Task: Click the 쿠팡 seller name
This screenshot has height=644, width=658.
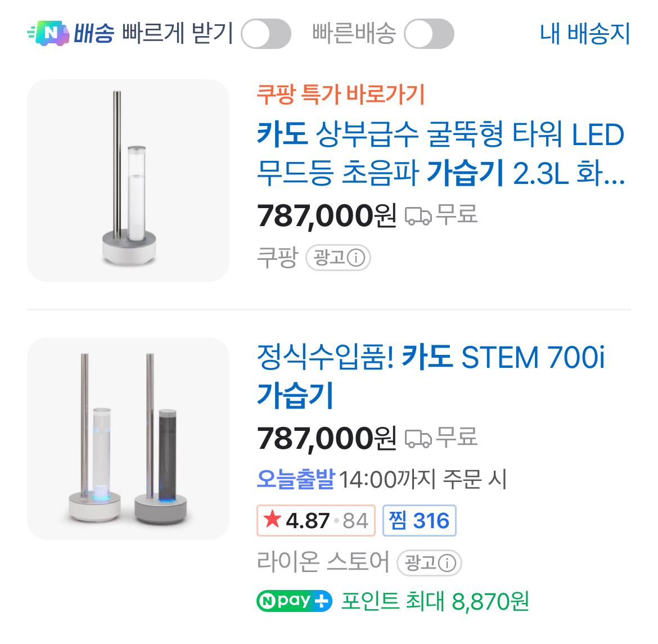Action: pyautogui.click(x=277, y=258)
